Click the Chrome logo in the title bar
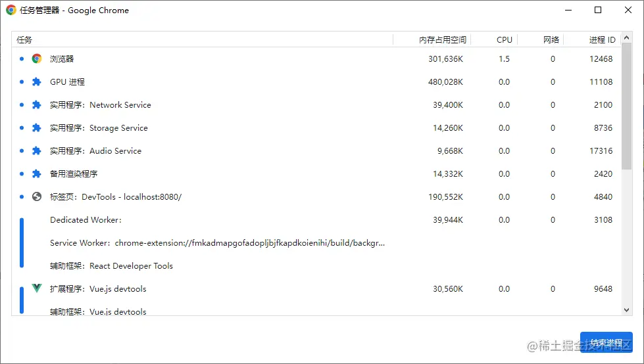The width and height of the screenshot is (644, 364). 11,11
